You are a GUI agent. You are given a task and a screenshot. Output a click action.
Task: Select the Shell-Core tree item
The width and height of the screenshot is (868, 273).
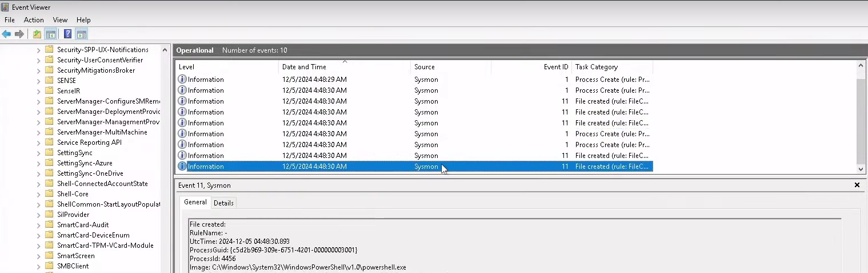73,194
